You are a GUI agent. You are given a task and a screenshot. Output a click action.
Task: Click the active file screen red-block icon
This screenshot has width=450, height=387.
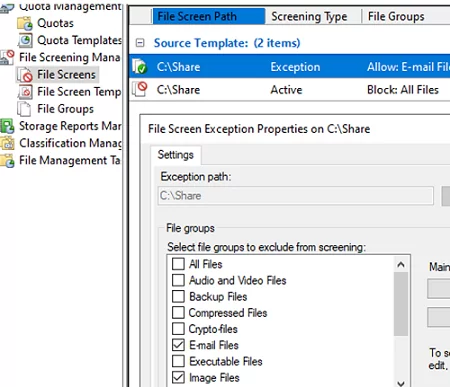[x=140, y=89]
